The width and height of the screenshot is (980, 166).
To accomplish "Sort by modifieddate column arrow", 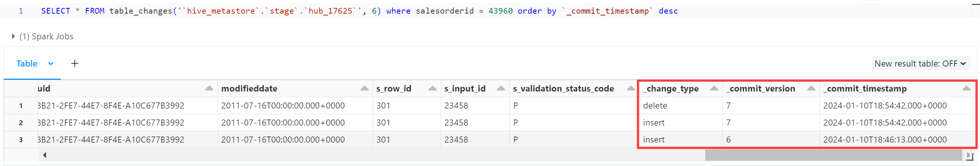I will click(x=364, y=88).
